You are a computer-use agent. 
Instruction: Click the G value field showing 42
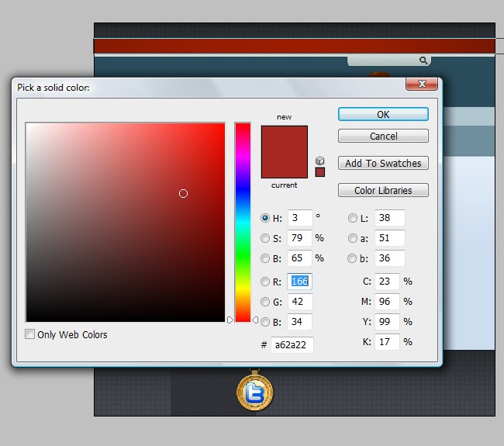click(299, 302)
